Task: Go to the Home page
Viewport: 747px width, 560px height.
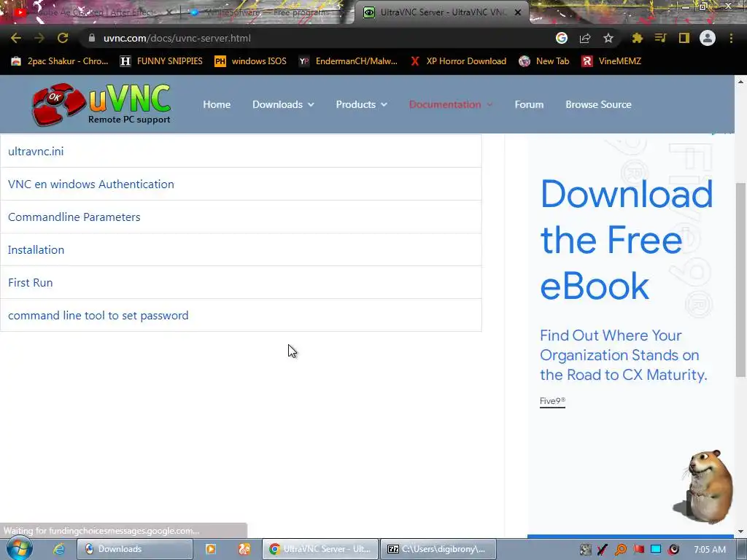Action: 217,104
